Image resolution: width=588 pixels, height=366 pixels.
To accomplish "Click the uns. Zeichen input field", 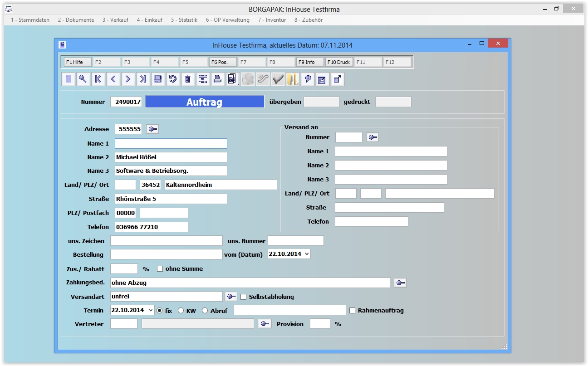I will (x=167, y=241).
